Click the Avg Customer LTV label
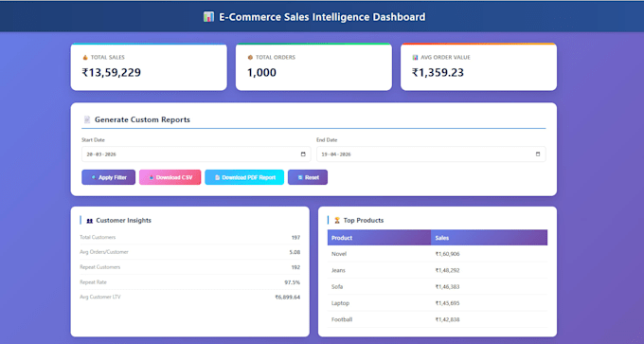The height and width of the screenshot is (344, 644). click(x=100, y=297)
